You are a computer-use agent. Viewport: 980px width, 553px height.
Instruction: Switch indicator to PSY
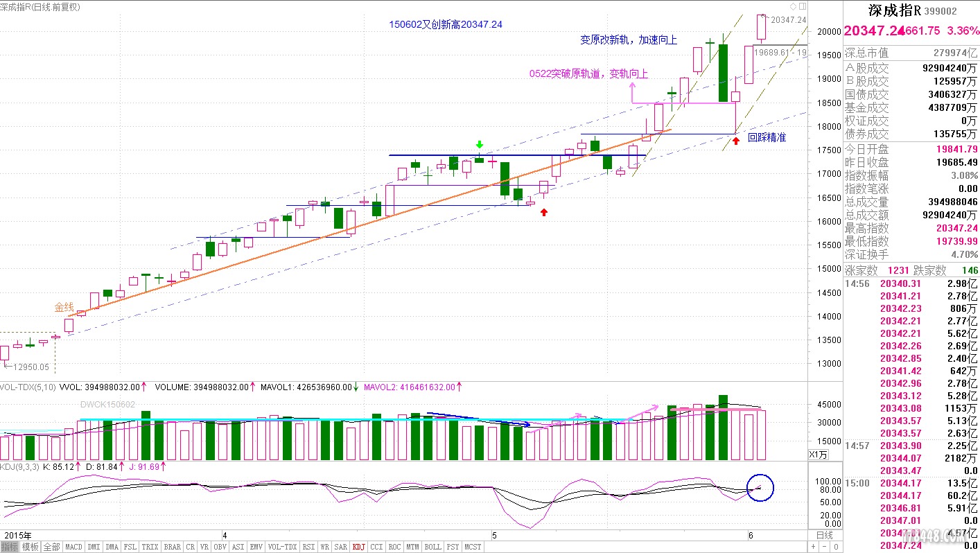[x=453, y=547]
